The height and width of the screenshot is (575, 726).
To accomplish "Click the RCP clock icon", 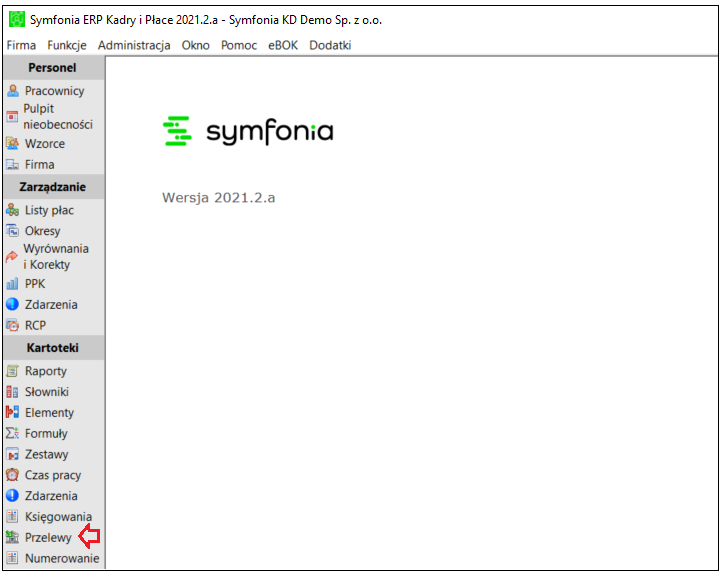I will coord(13,325).
